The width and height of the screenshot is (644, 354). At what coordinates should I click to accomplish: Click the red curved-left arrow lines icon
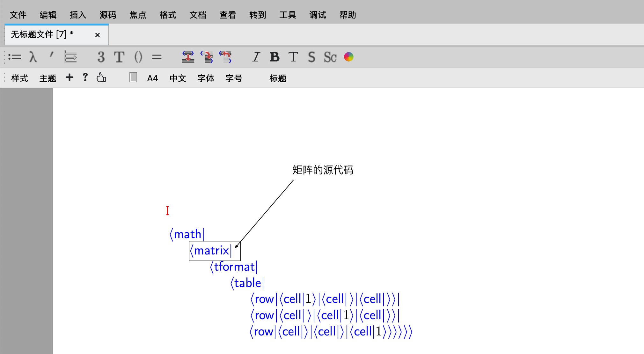pyautogui.click(x=225, y=57)
